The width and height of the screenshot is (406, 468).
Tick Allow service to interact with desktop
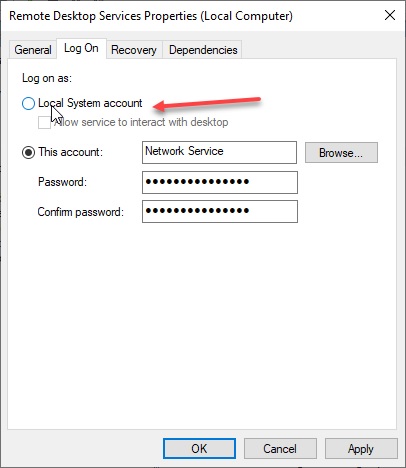coord(44,122)
